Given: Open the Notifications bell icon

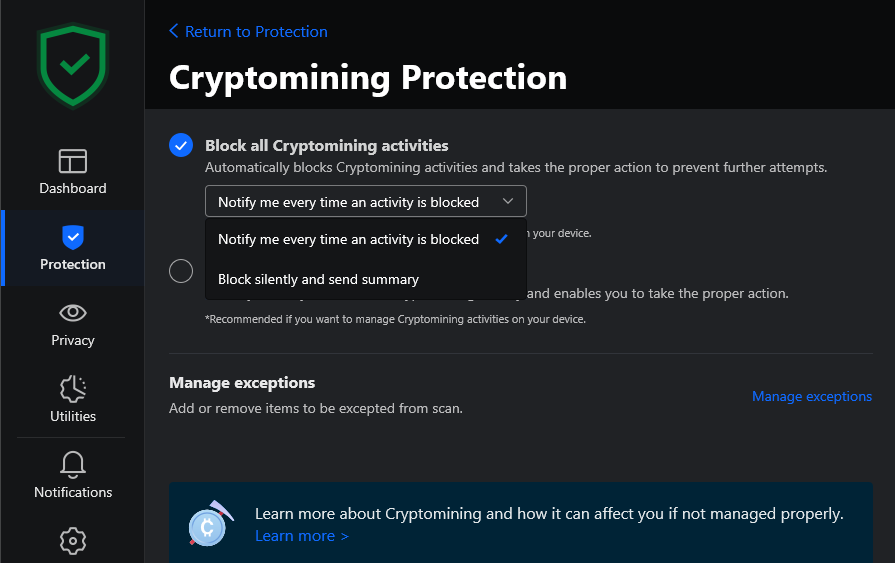Looking at the screenshot, I should (73, 465).
